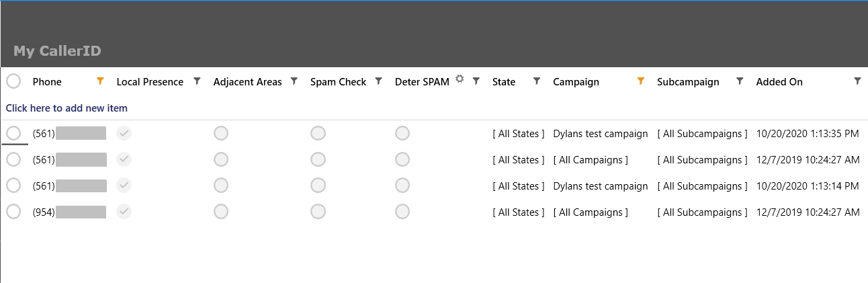This screenshot has width=868, height=283.
Task: Toggle the select-all rows circle in header
Action: click(x=13, y=81)
